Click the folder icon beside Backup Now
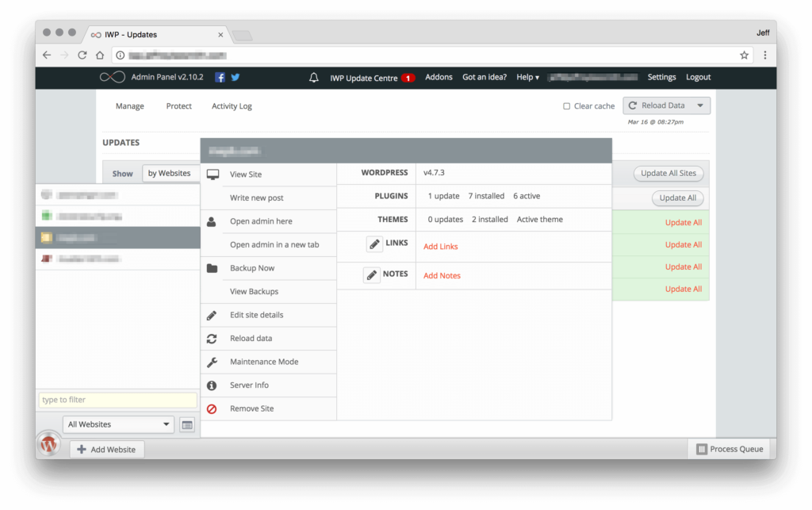The height and width of the screenshot is (510, 812). [x=212, y=268]
